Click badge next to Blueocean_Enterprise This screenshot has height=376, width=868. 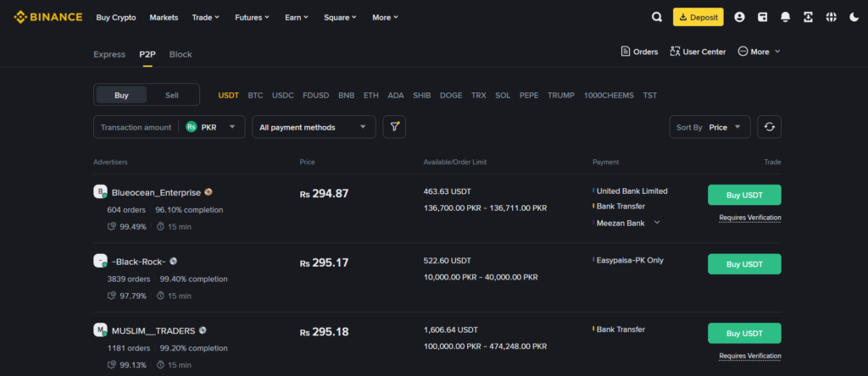209,192
